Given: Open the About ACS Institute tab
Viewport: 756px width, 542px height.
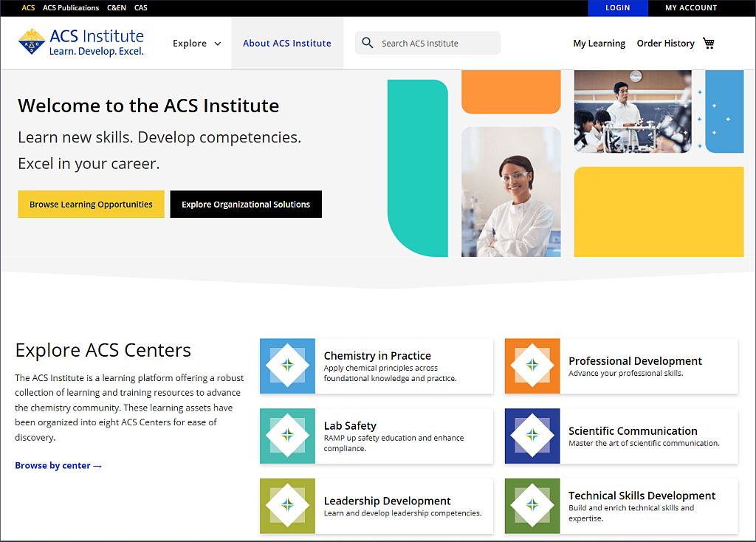Looking at the screenshot, I should pyautogui.click(x=287, y=44).
